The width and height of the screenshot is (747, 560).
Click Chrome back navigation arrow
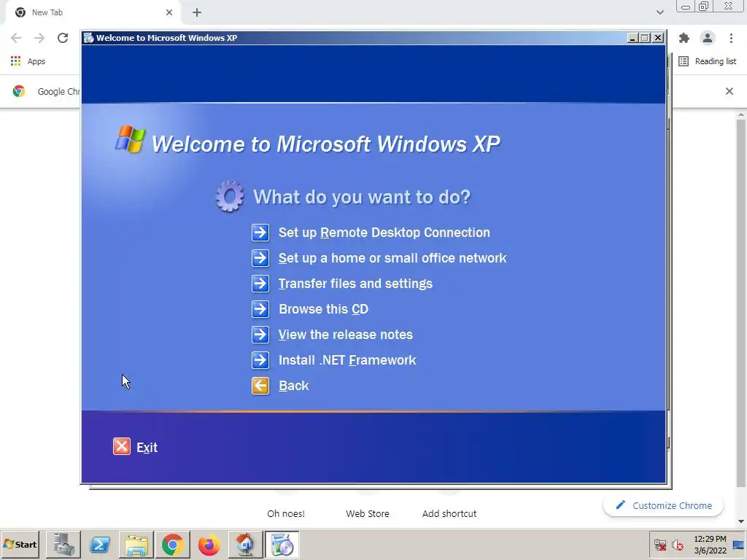click(x=16, y=38)
